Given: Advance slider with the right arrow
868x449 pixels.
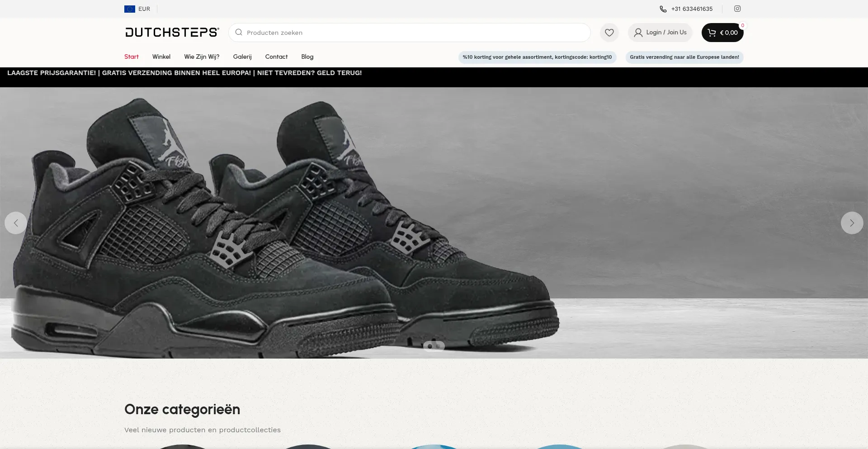Looking at the screenshot, I should (852, 223).
